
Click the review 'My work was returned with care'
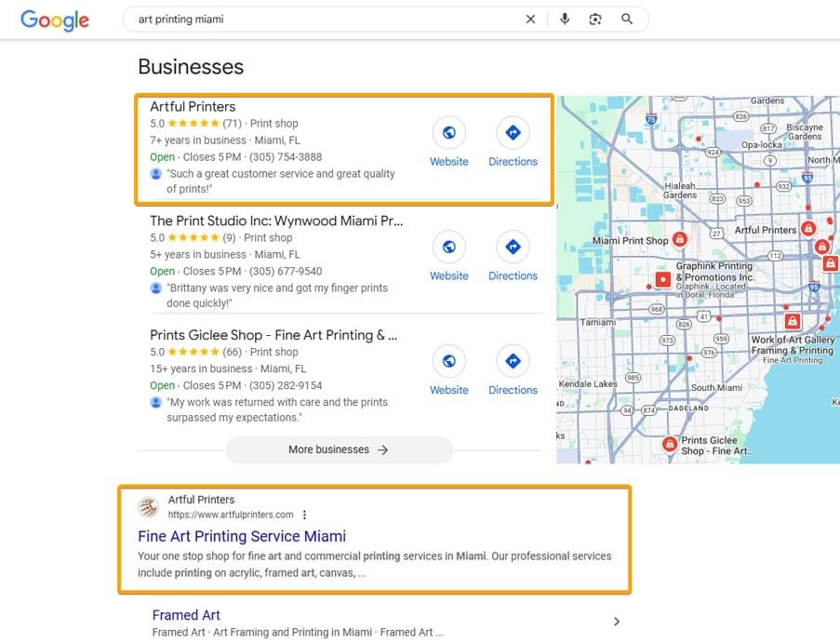277,409
